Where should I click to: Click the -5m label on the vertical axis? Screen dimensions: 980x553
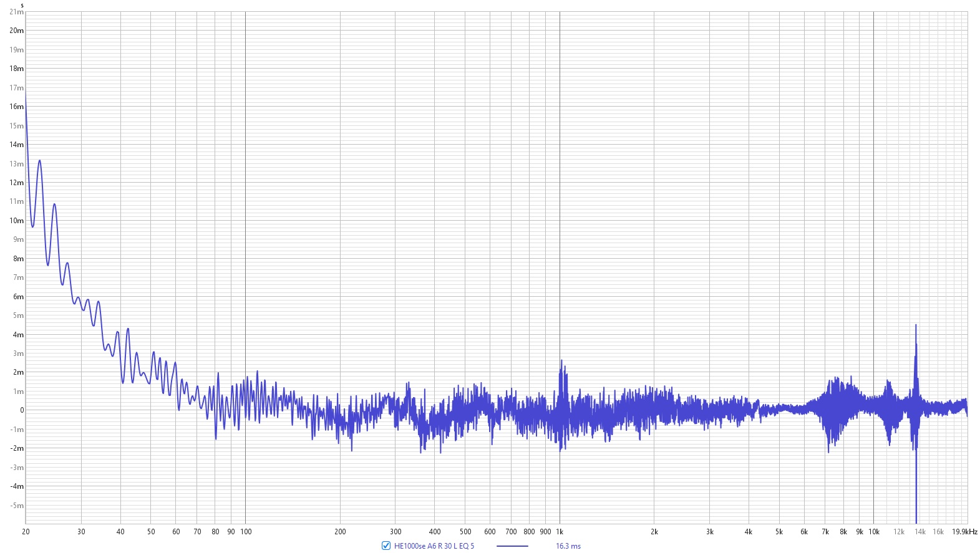tap(17, 506)
